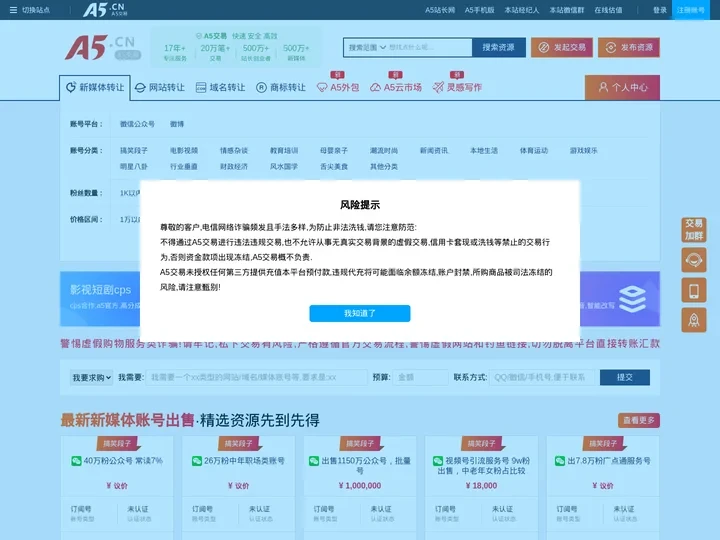Click the A5外包 diamond icon
The height and width of the screenshot is (540, 720).
322,88
